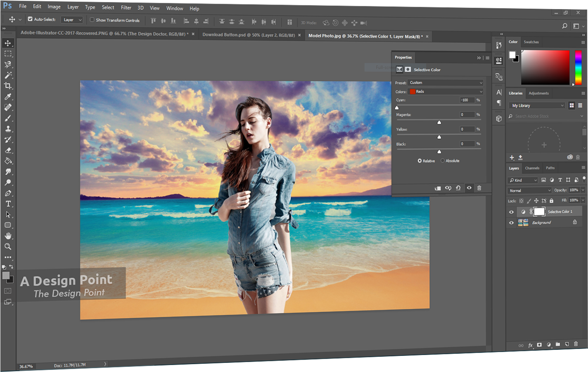Select the Eyedropper tool
The height and width of the screenshot is (372, 588).
coord(8,97)
